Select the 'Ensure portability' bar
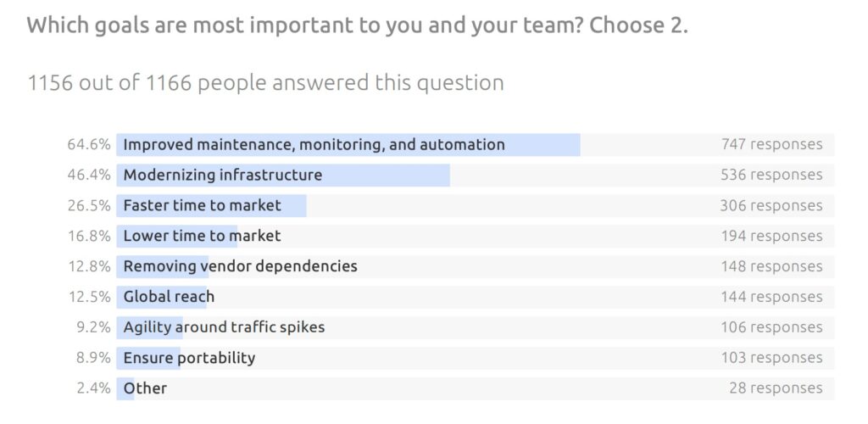Screen dimensions: 868x424 (475, 358)
